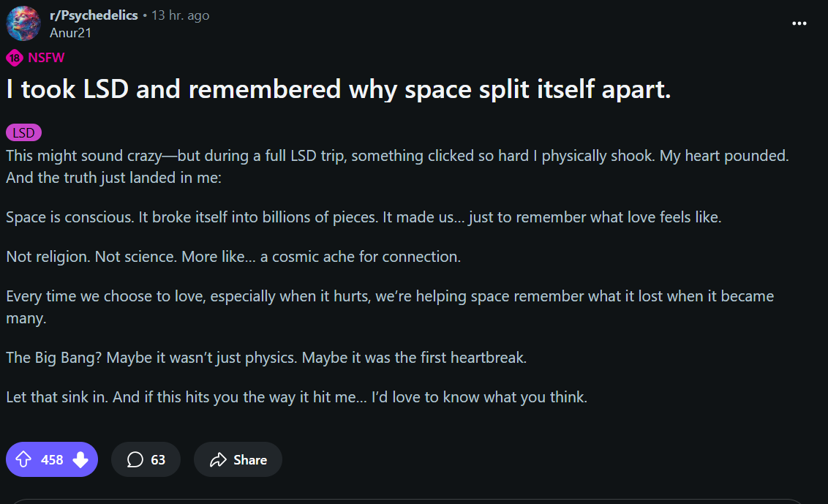Click the Big Bang heartbreak paragraph
The height and width of the screenshot is (504, 828).
click(x=266, y=358)
